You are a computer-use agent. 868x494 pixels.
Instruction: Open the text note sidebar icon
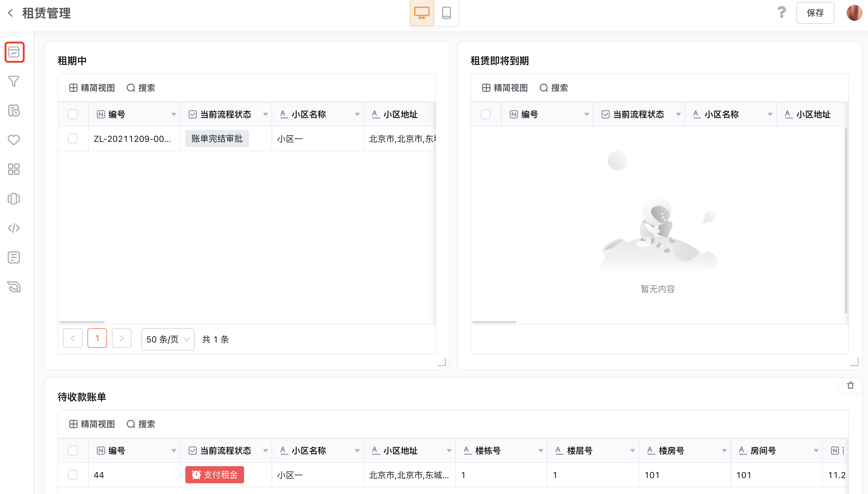pos(14,257)
